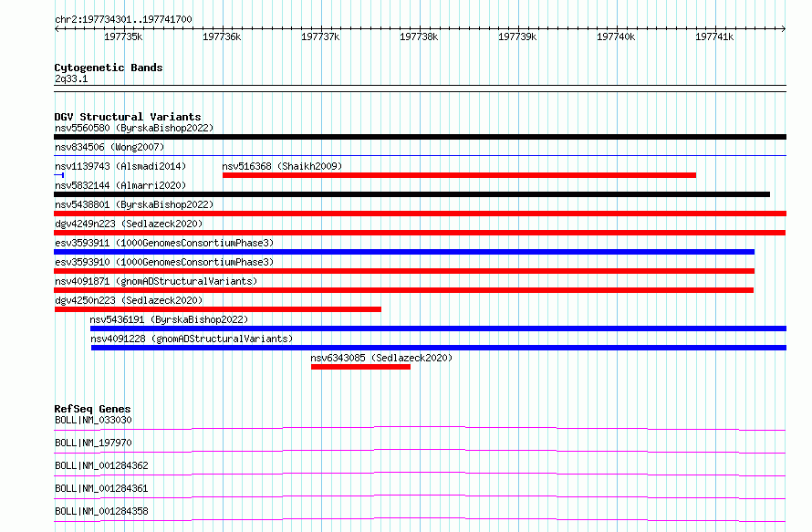Select the blue esv3593911 variant bar
Image resolution: width=812 pixels, height=532 pixels.
(404, 252)
